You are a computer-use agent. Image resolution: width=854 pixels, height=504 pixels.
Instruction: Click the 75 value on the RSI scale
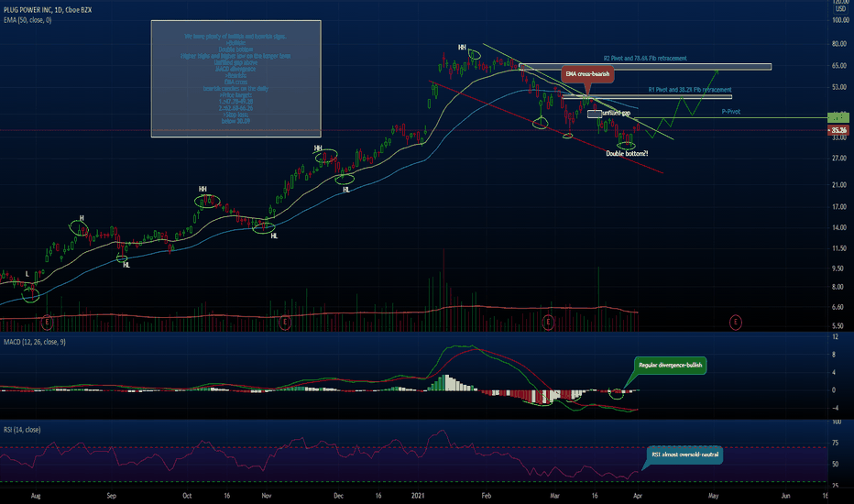(x=836, y=443)
